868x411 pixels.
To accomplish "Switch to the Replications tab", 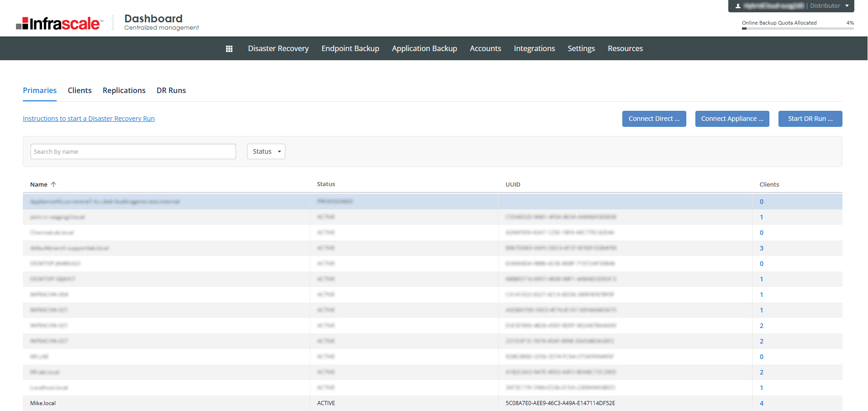I will pyautogui.click(x=124, y=90).
